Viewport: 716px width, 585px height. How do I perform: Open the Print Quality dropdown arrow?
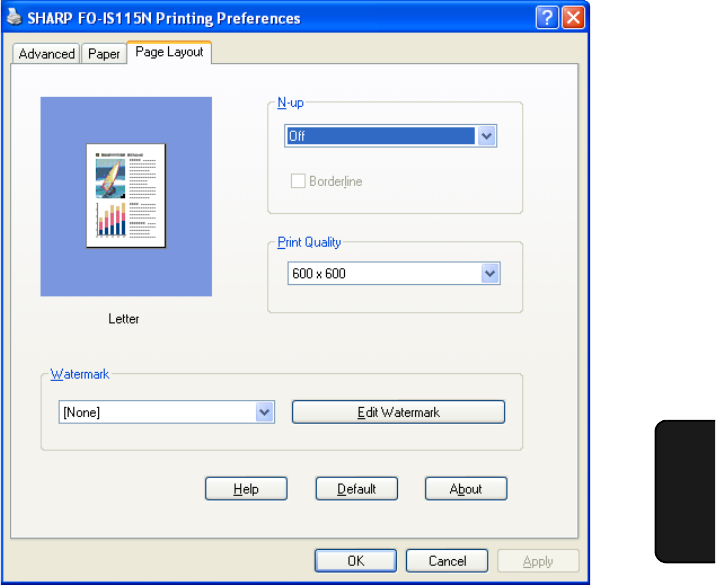pyautogui.click(x=490, y=273)
